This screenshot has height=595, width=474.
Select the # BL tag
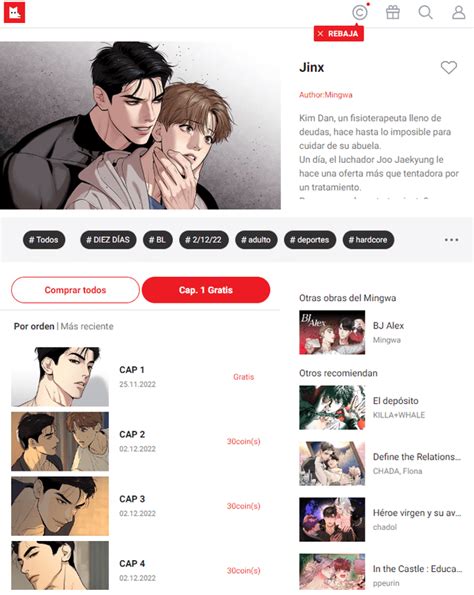click(x=157, y=240)
